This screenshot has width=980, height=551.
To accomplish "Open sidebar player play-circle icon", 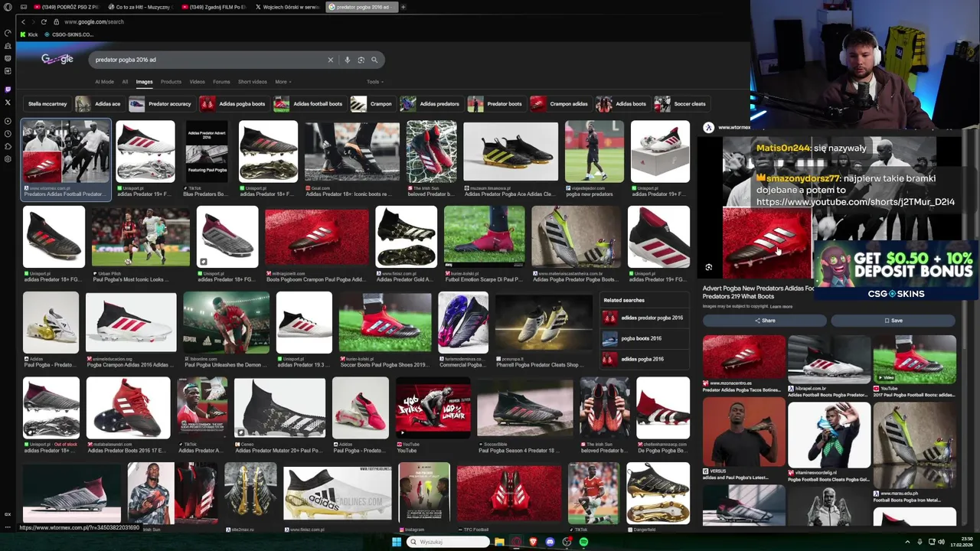I will pos(8,121).
